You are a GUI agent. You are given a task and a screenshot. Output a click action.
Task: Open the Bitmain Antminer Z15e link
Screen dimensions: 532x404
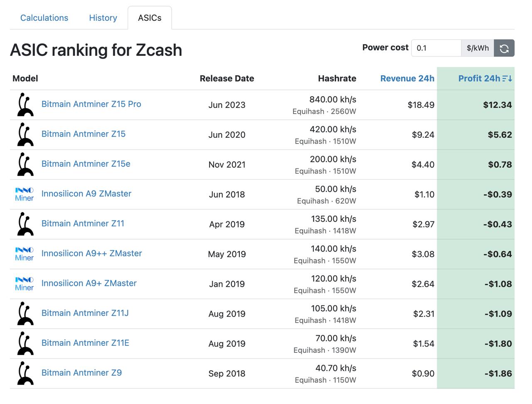85,164
